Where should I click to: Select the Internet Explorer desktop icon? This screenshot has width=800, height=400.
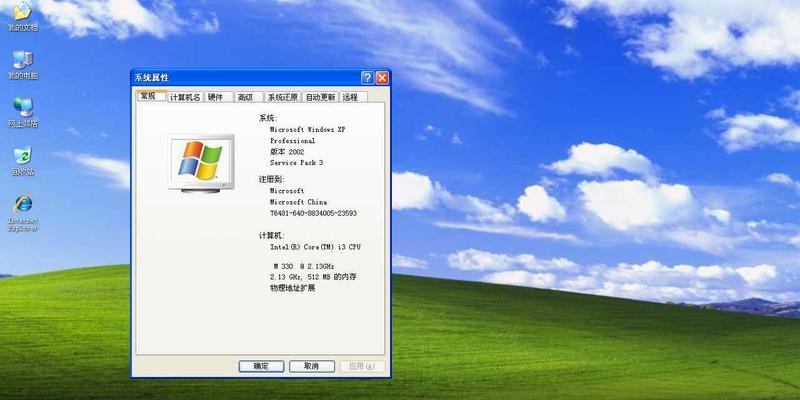(x=23, y=212)
